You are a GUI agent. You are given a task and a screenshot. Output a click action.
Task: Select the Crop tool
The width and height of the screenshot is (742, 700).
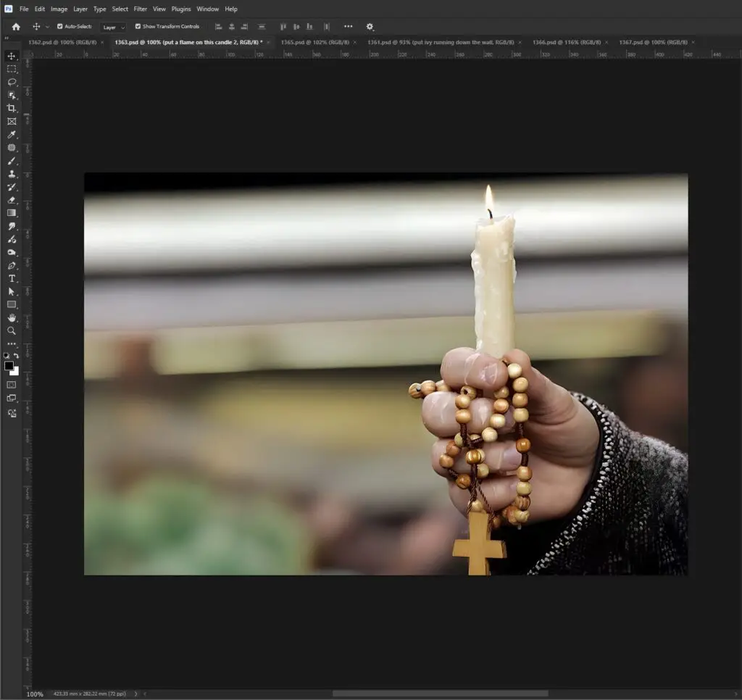[12, 108]
